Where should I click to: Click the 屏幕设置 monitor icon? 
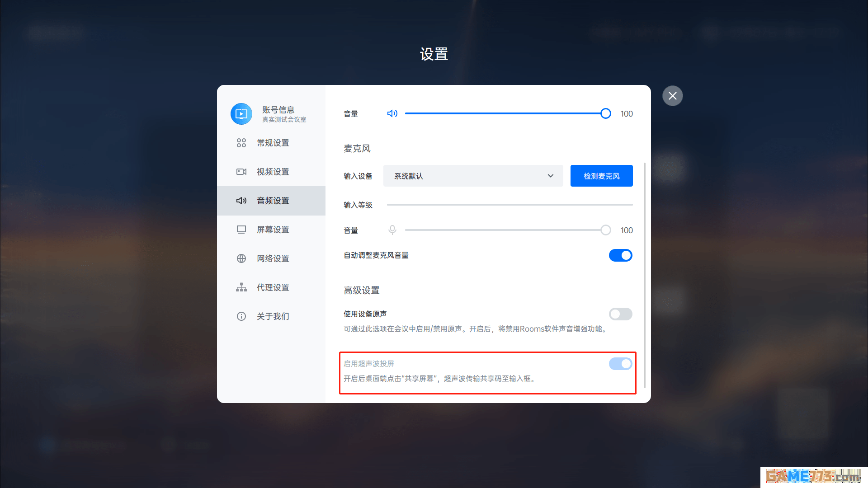coord(241,230)
